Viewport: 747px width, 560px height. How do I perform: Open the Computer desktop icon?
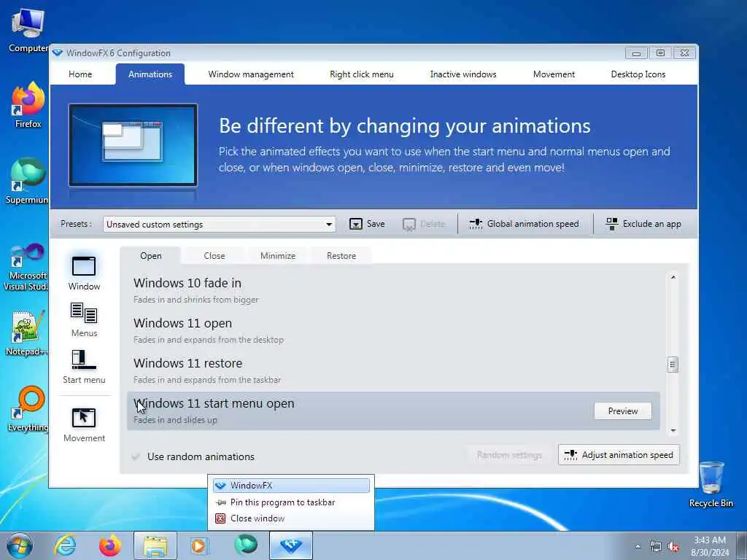point(28,29)
